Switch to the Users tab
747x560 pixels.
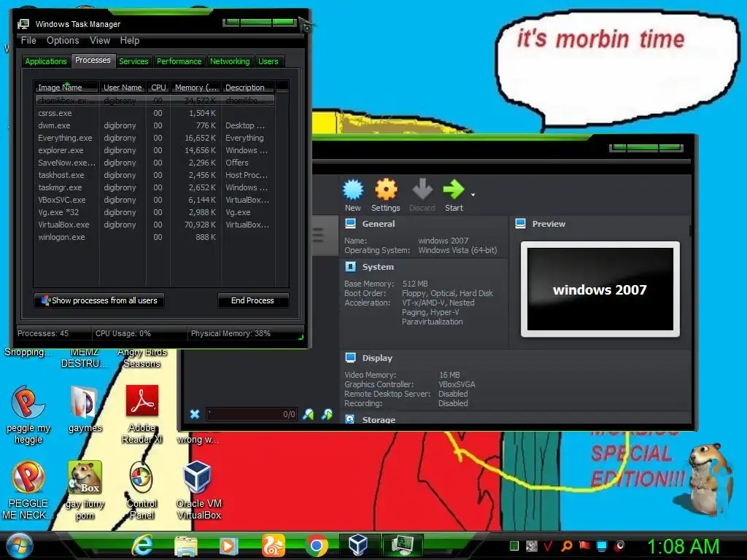(x=268, y=61)
